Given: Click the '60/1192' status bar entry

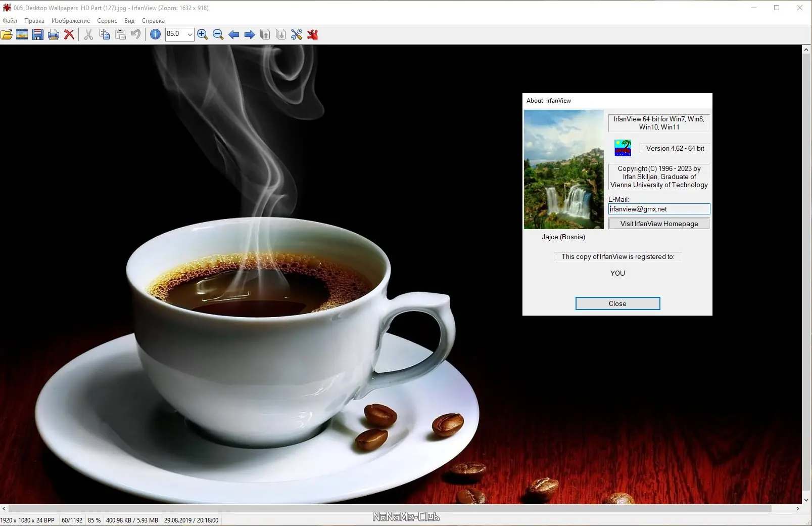Looking at the screenshot, I should 72,520.
